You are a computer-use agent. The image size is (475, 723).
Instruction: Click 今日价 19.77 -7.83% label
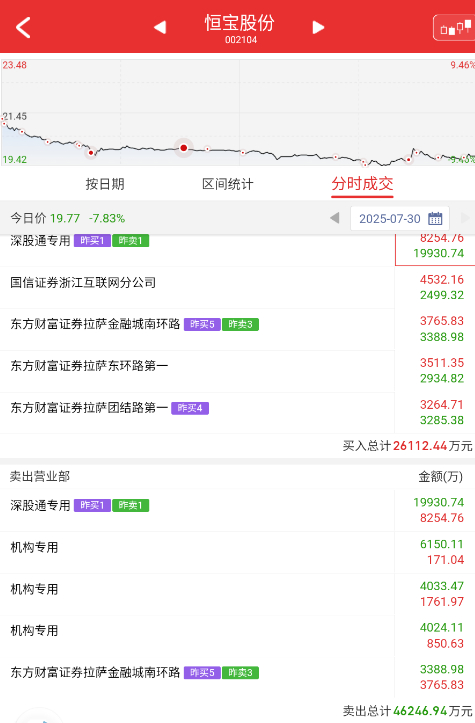[68, 218]
